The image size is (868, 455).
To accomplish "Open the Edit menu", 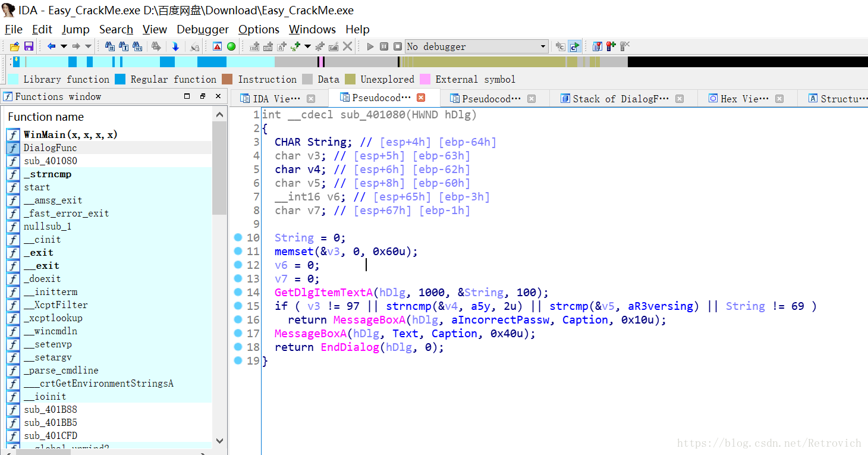I will pos(42,29).
